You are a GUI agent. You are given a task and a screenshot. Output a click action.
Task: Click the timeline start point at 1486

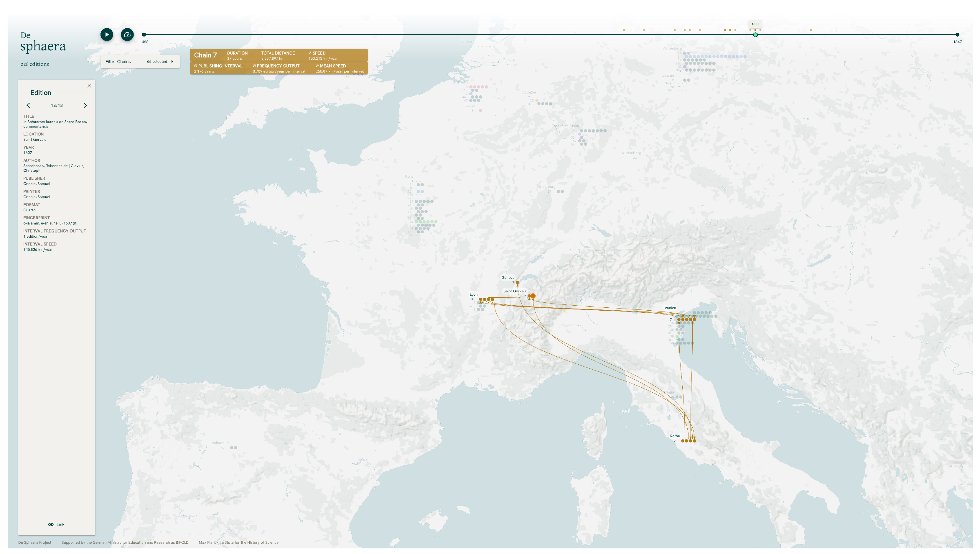click(x=144, y=35)
